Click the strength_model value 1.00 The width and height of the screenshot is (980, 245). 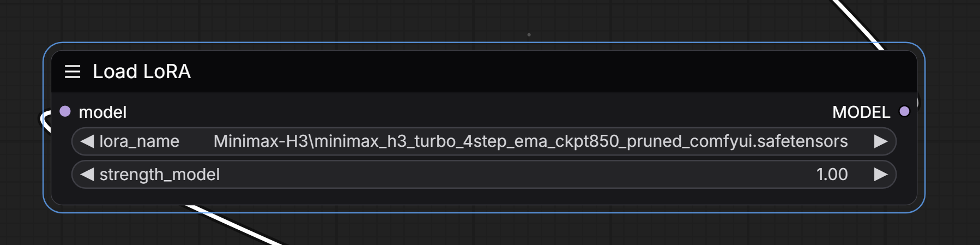tap(832, 174)
